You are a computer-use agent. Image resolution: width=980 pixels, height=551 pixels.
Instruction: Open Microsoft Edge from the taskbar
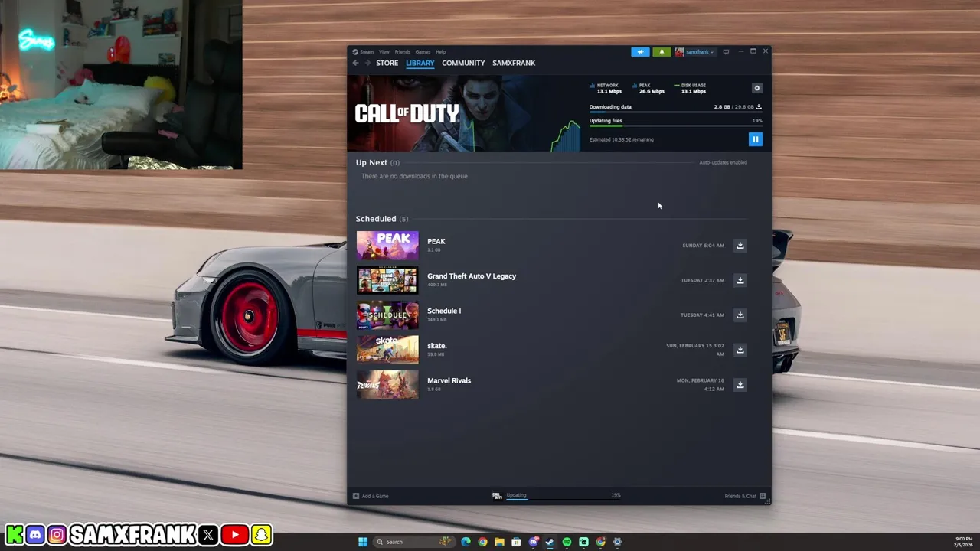pos(465,542)
